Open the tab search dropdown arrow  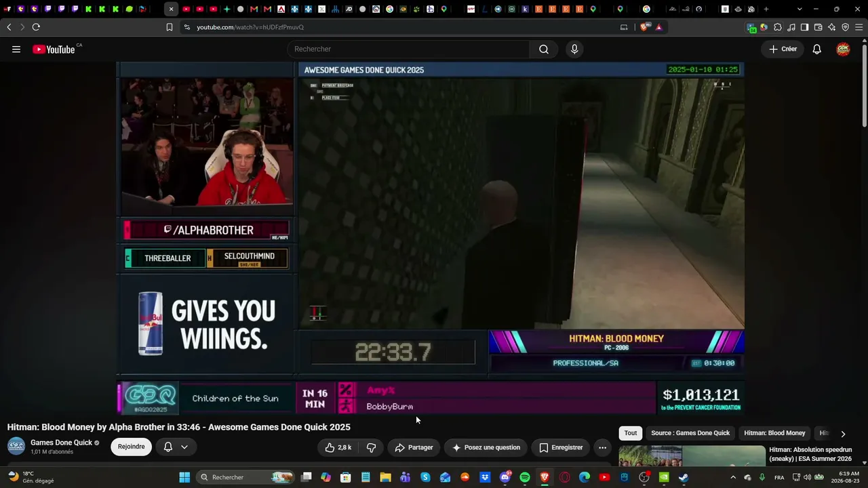(800, 9)
